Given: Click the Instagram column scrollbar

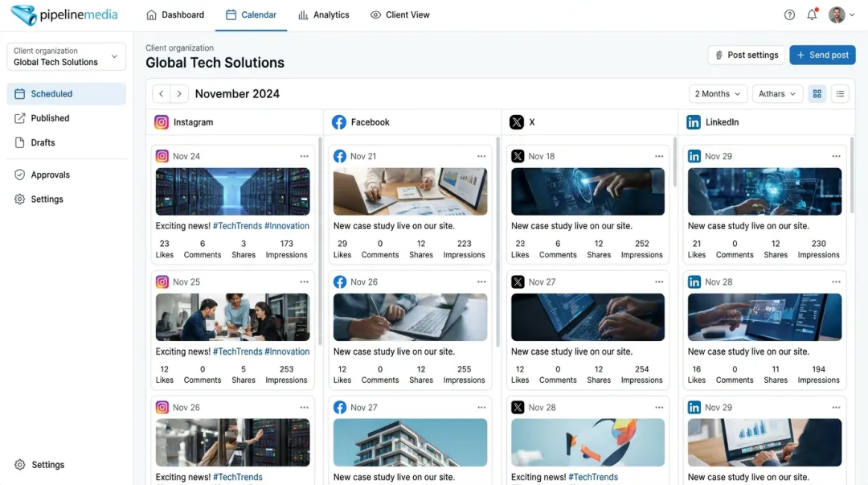Looking at the screenshot, I should point(320,241).
